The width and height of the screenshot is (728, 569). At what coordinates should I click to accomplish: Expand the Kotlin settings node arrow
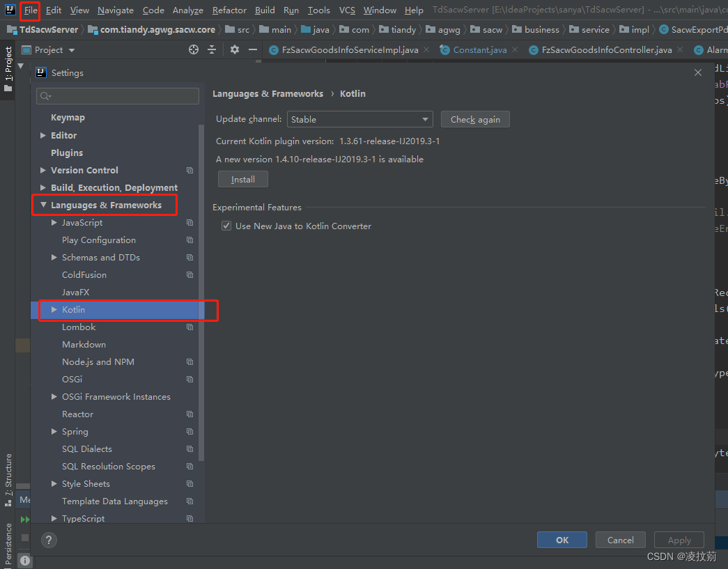tap(54, 309)
